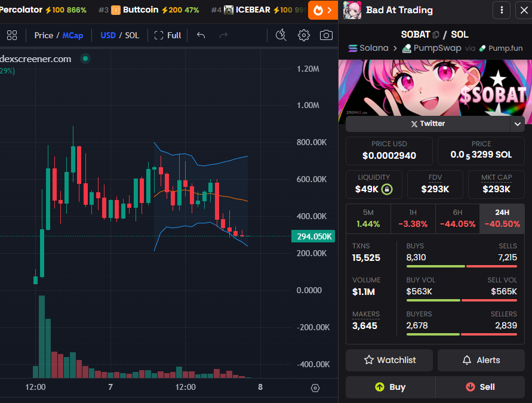Select the 24H timeframe tab
Viewport: 532px width, 403px height.
[502, 219]
